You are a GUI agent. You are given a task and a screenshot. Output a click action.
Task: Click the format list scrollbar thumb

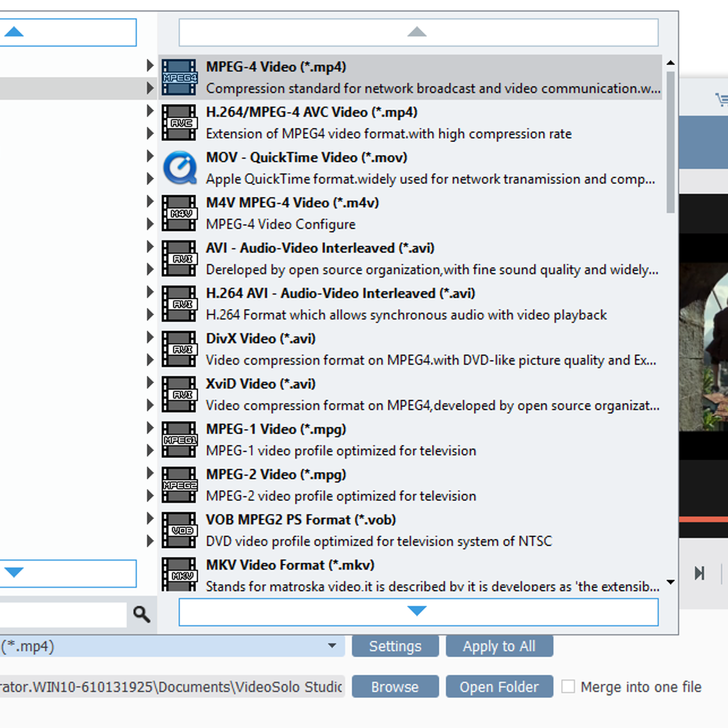click(x=670, y=142)
